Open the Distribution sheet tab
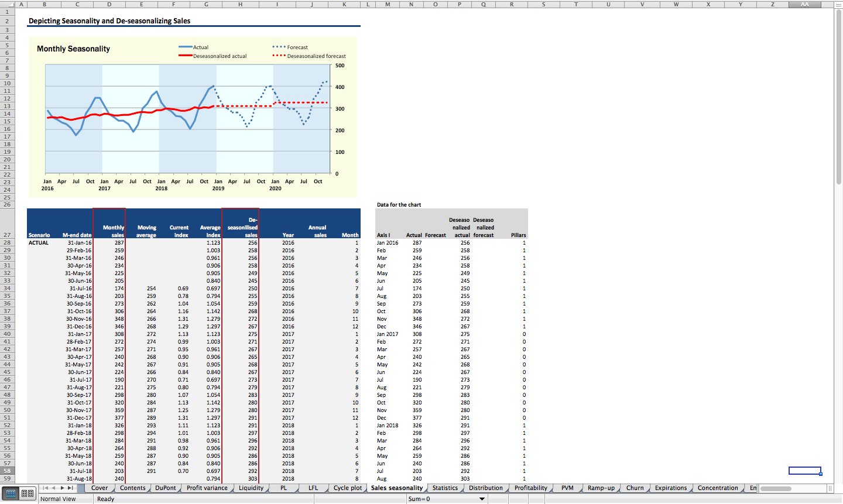Viewport: 843px width, 504px height. pyautogui.click(x=486, y=488)
